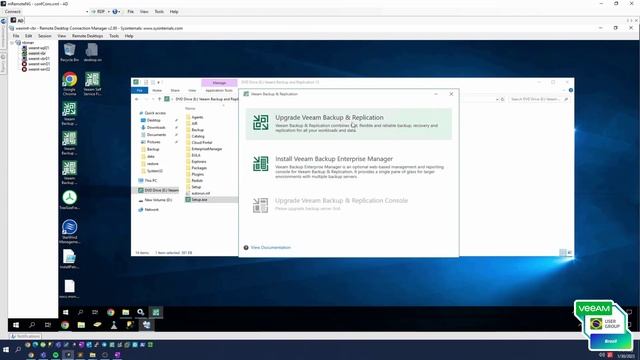Expand the address bar history dropdown
Image resolution: width=640 pixels, height=360 pixels.
[497, 99]
